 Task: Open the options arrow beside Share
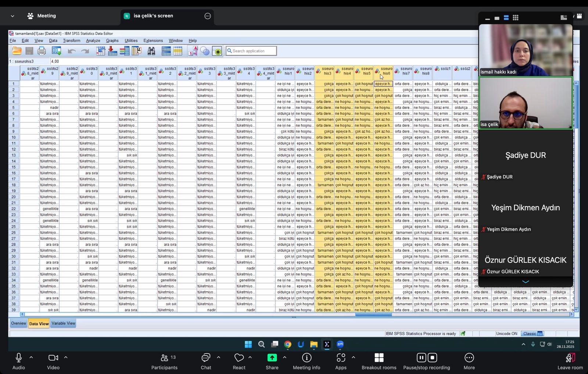point(285,357)
